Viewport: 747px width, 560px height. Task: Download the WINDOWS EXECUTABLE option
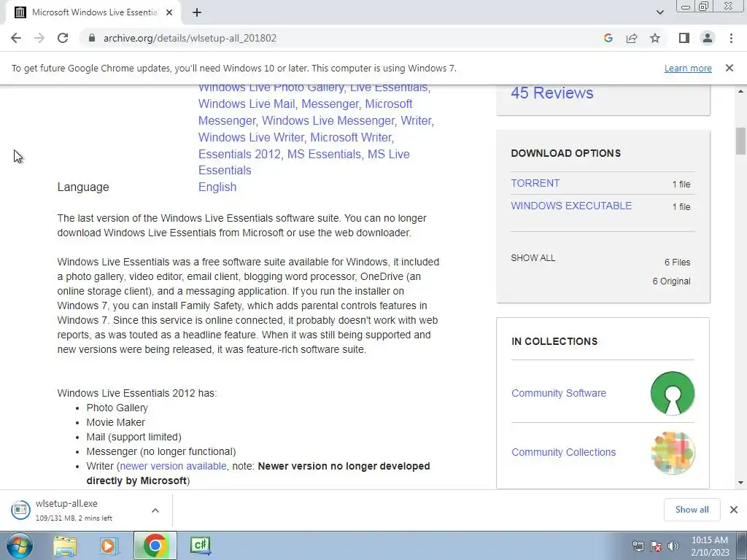pos(571,206)
